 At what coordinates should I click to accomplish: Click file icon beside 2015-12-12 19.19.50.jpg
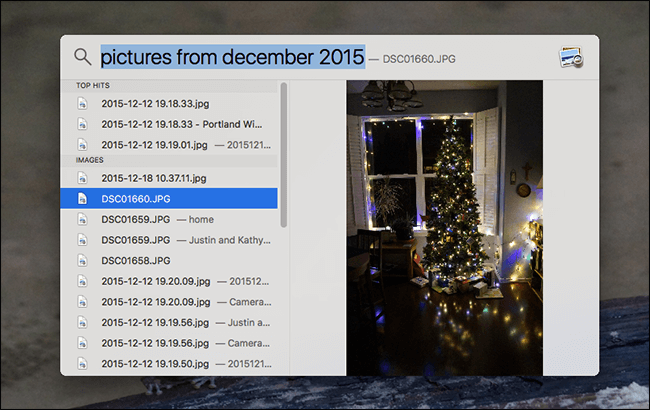pyautogui.click(x=82, y=364)
